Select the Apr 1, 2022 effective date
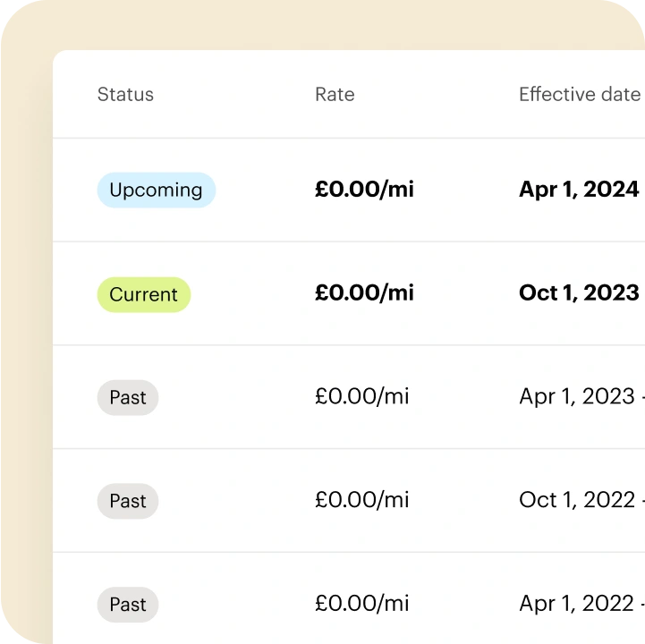 tap(577, 605)
